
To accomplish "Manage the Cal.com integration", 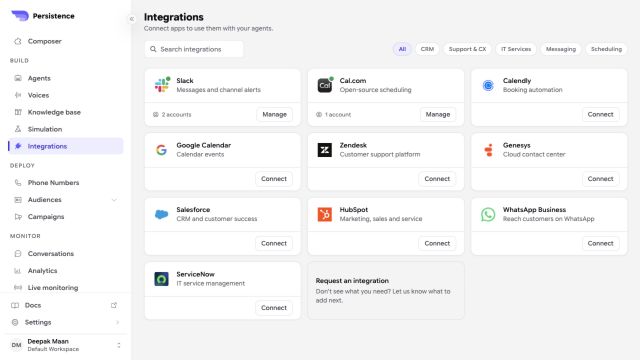I will click(x=438, y=114).
